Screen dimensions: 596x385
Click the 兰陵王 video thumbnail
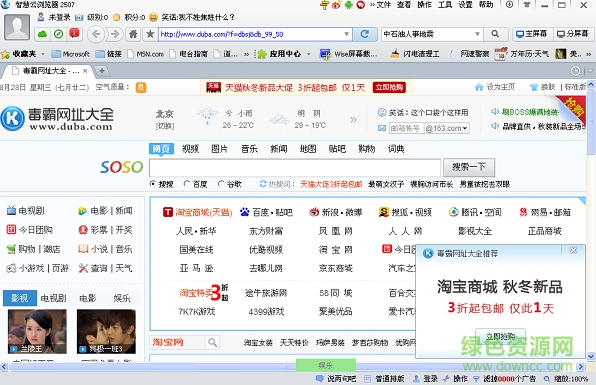[37, 331]
